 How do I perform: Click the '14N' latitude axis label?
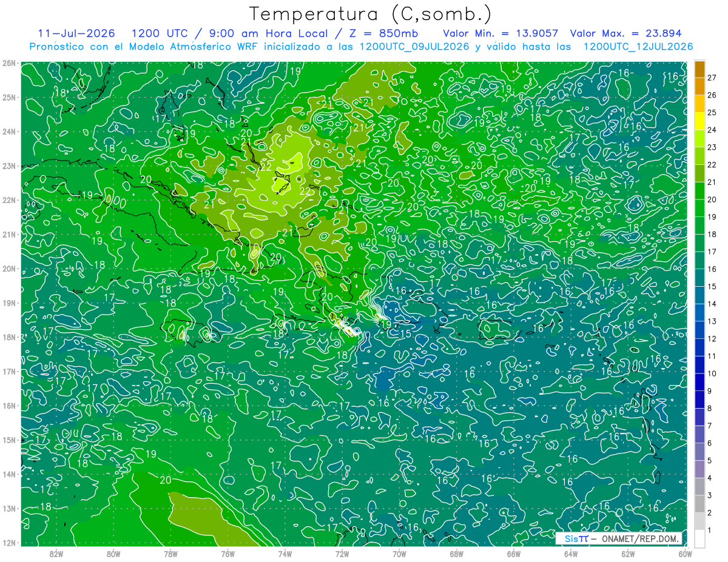tap(8, 474)
